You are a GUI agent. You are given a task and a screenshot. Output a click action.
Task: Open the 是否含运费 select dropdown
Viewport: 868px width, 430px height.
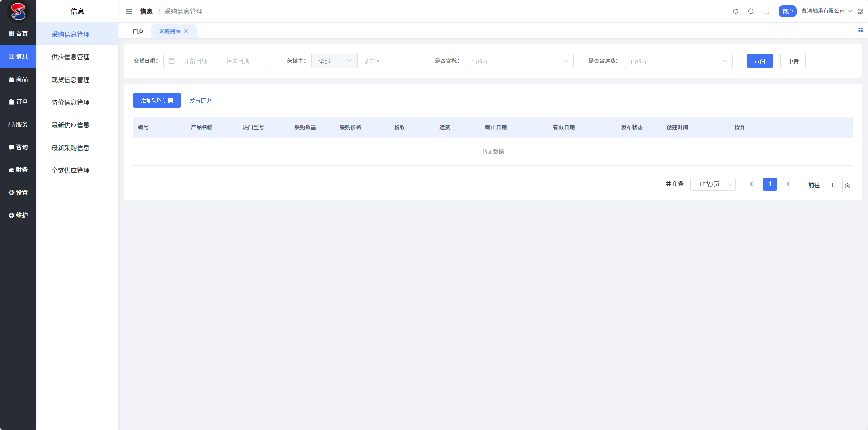click(x=678, y=61)
